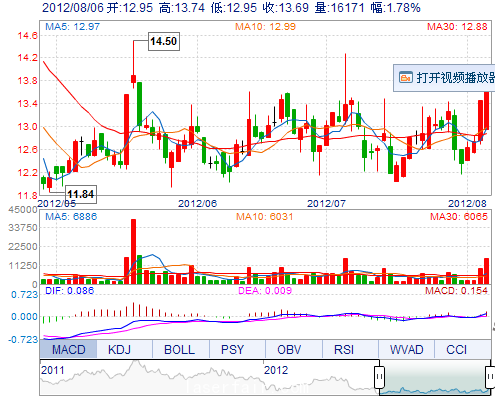Click the 14.50 high price label
This screenshot has height=397, width=495.
tap(164, 41)
